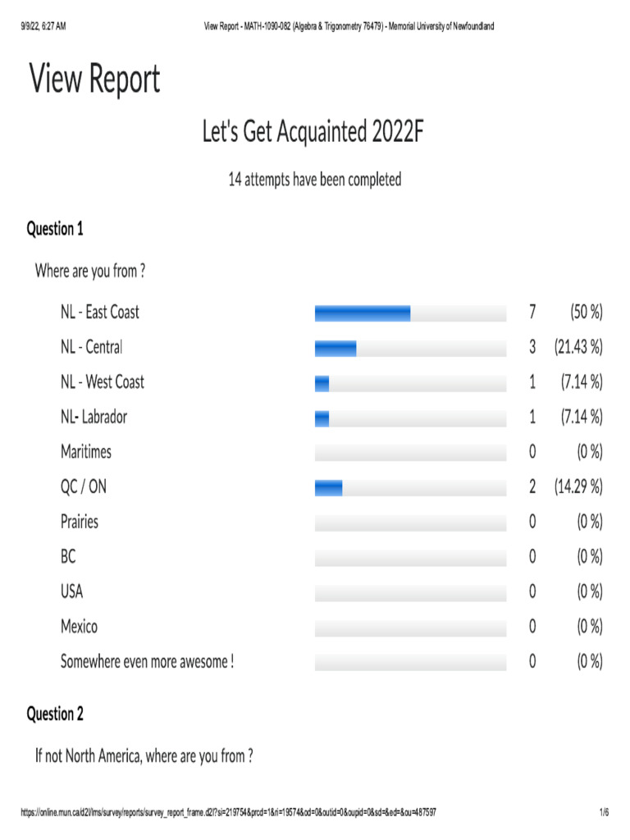Click the Mexico answer label

click(x=79, y=627)
